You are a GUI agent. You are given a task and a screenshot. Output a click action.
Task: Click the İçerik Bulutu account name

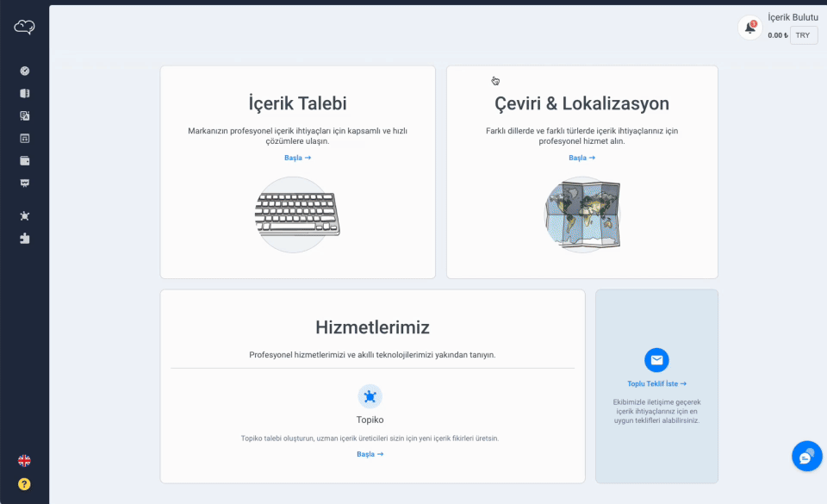(x=793, y=17)
